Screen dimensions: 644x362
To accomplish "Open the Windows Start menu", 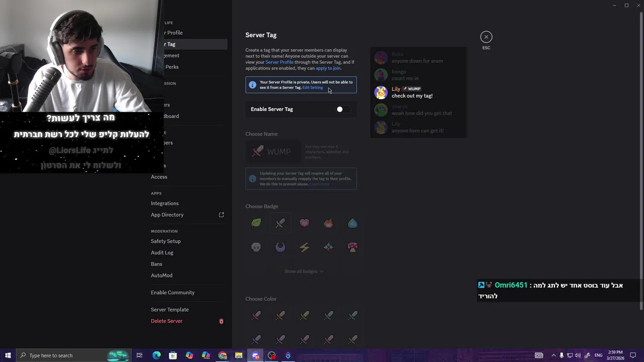I will point(8,355).
